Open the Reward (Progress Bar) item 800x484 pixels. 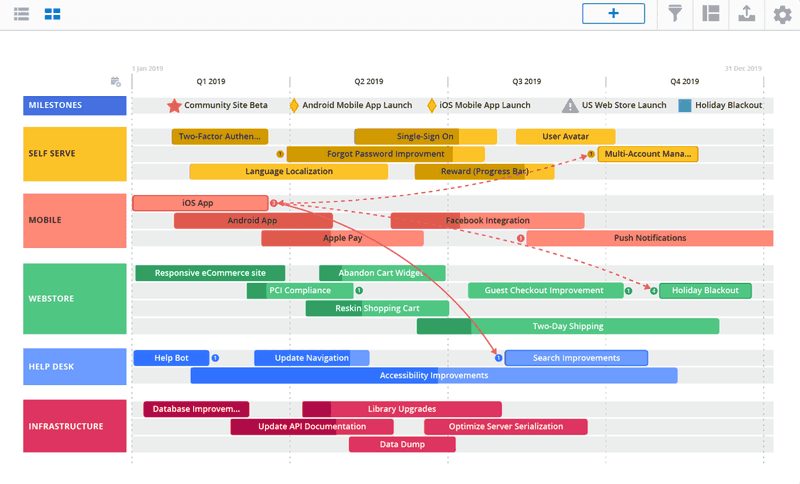pos(485,171)
